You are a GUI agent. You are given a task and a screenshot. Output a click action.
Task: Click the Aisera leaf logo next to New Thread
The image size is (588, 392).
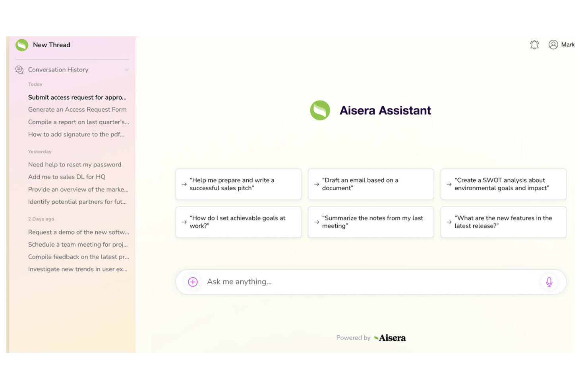click(22, 45)
